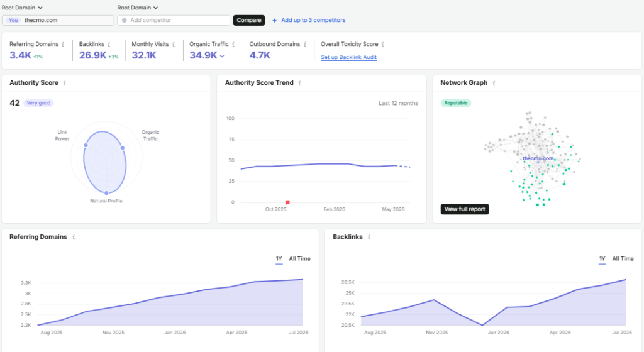Screen dimensions: 644x352
Task: Click info icon for Authority Score Trend
Action: tap(300, 83)
